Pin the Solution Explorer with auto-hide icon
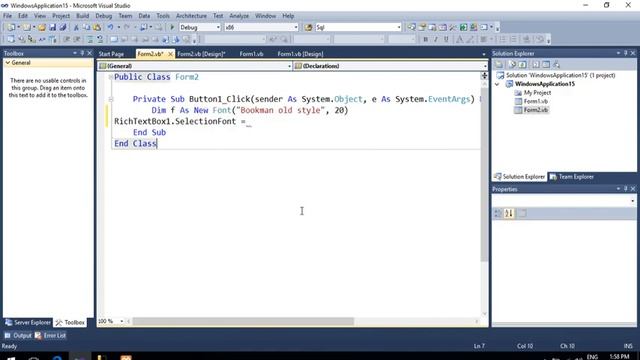This screenshot has height=360, width=640. [x=625, y=53]
